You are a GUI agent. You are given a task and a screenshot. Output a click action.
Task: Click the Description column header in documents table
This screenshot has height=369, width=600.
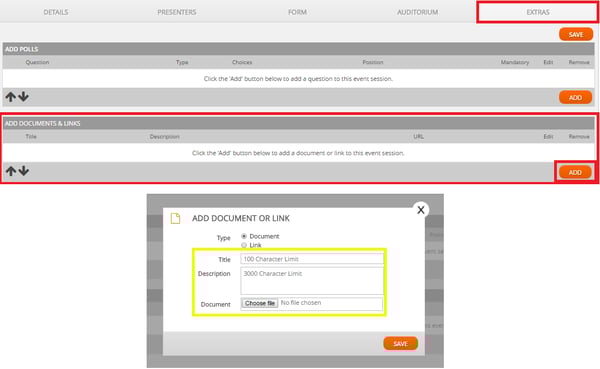coord(165,136)
